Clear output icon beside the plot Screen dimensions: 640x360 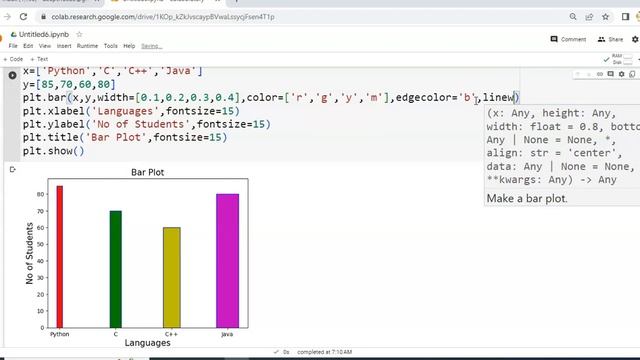[12, 169]
